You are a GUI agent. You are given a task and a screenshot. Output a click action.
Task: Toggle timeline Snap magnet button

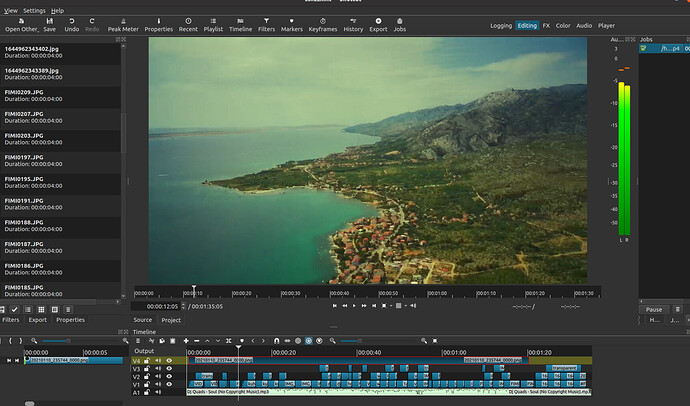coord(276,341)
